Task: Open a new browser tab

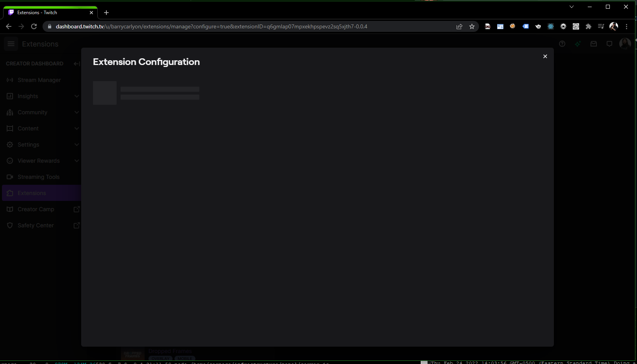Action: pyautogui.click(x=106, y=13)
